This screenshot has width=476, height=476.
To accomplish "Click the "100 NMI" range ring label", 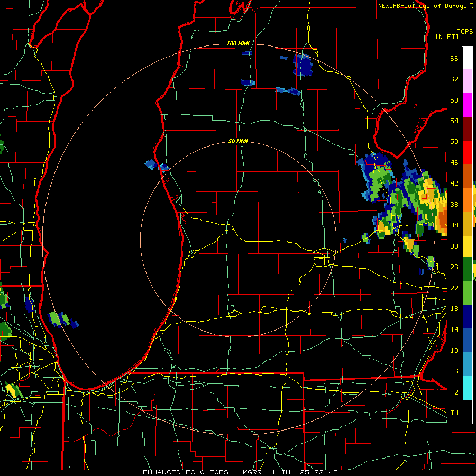I will coord(238,44).
